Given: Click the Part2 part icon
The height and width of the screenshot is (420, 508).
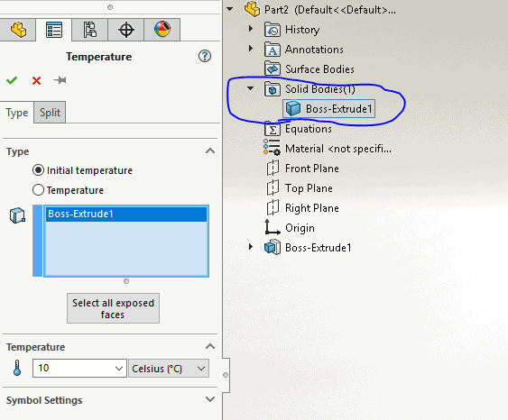Looking at the screenshot, I should click(x=253, y=9).
